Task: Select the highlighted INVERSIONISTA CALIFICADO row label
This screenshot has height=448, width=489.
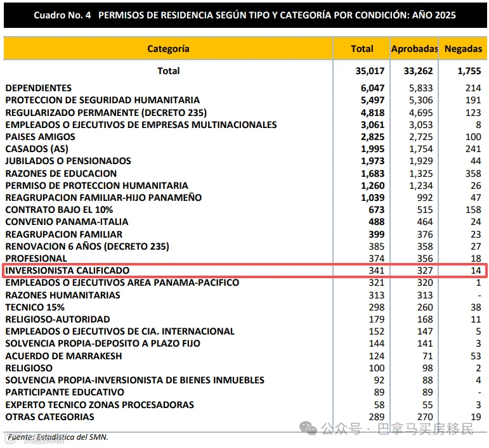Action: coord(67,271)
